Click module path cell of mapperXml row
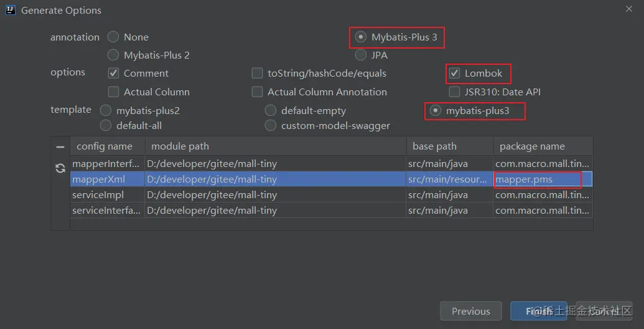 tap(275, 179)
